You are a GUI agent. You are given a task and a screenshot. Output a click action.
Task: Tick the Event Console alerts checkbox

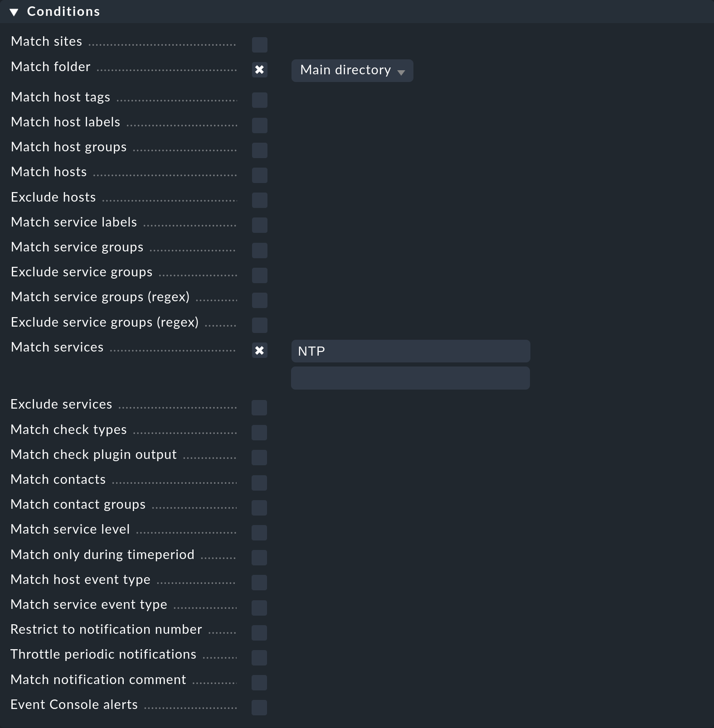259,707
